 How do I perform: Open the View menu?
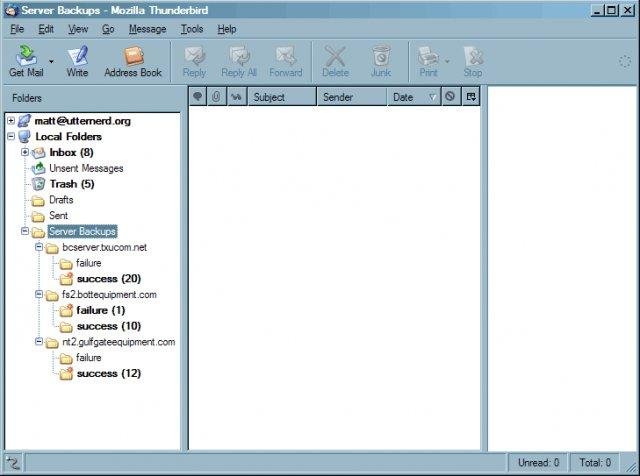click(x=78, y=29)
